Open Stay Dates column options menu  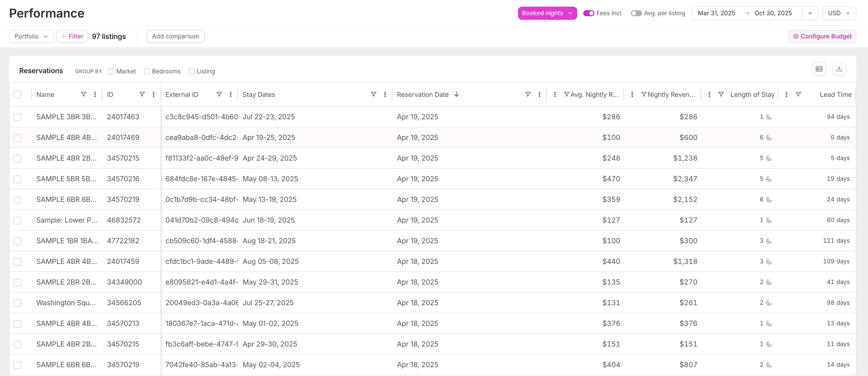(x=385, y=94)
